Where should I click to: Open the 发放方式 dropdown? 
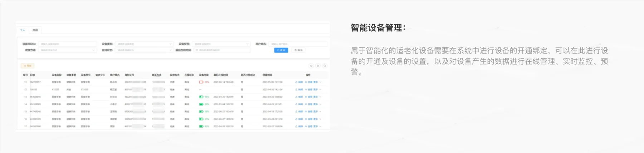[67, 50]
